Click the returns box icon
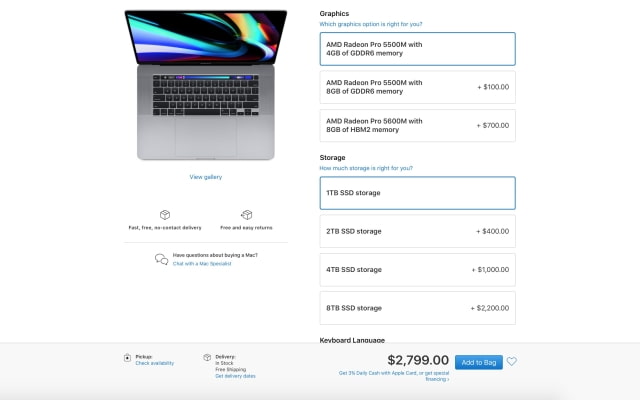 tap(247, 215)
